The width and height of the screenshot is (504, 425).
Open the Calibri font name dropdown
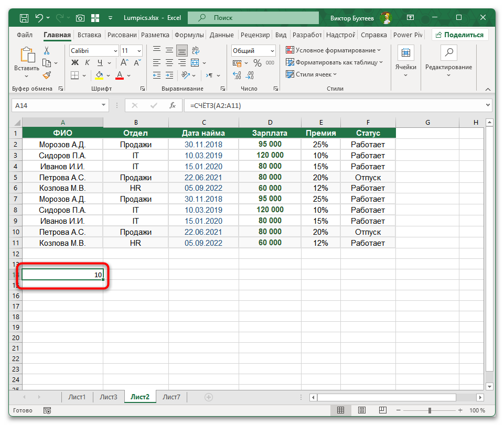coord(115,51)
